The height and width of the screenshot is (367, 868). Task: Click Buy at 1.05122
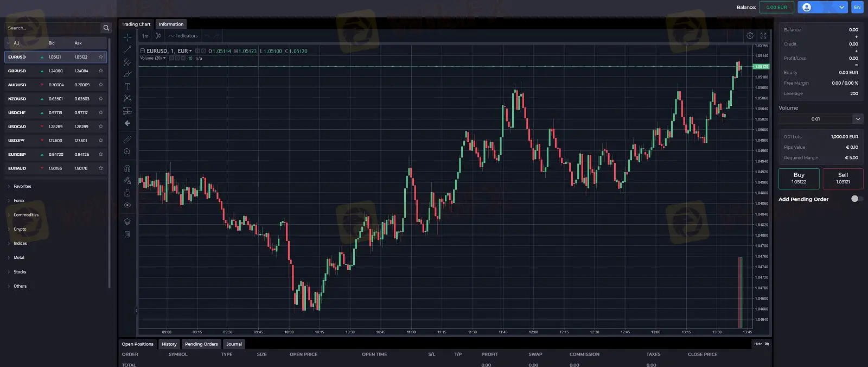pos(799,178)
